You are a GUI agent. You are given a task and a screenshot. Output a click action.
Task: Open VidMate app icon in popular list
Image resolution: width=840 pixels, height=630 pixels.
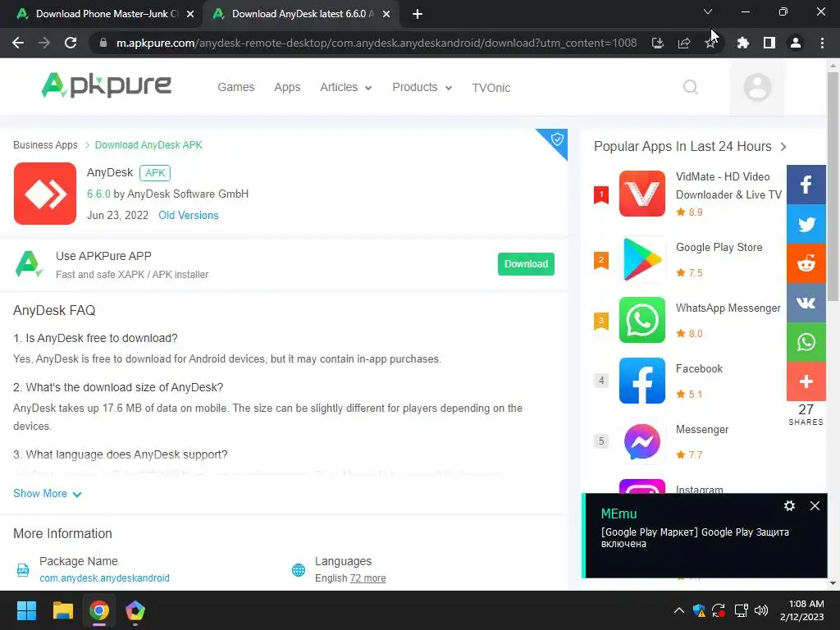click(641, 194)
